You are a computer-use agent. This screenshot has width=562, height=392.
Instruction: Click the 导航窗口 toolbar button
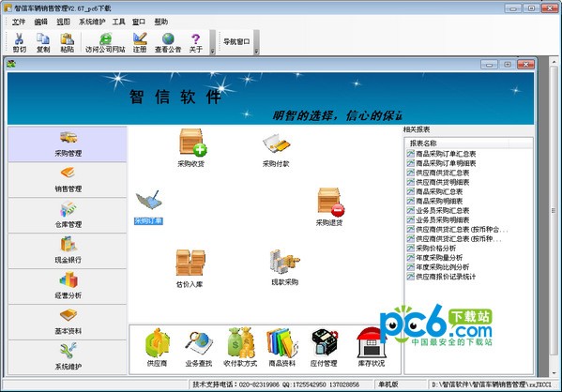[x=236, y=42]
